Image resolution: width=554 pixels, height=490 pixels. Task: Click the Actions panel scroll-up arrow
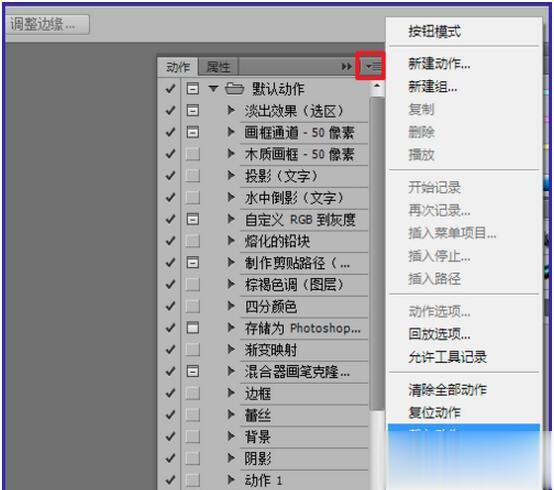(377, 86)
